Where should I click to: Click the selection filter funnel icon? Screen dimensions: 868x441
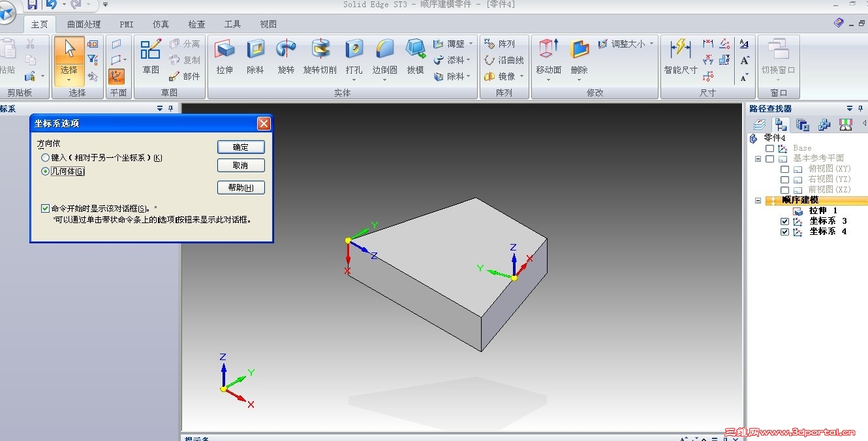92,60
